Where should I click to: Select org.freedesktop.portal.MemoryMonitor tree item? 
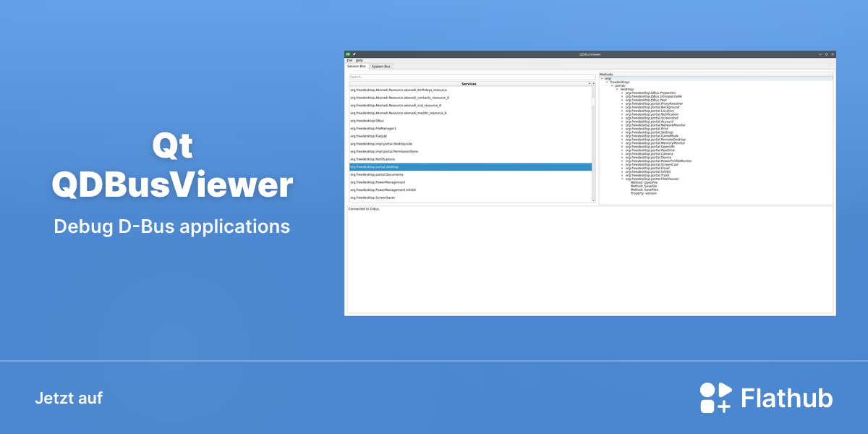655,143
